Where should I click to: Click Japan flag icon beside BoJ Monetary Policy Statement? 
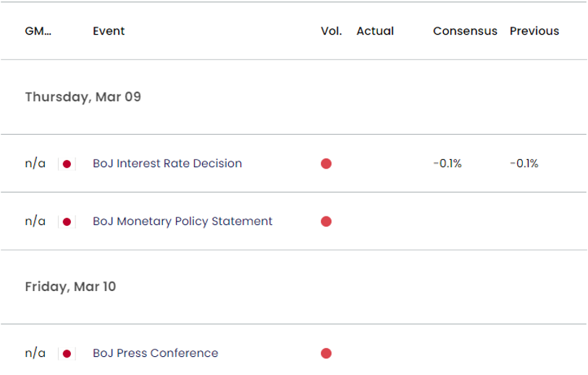[67, 222]
